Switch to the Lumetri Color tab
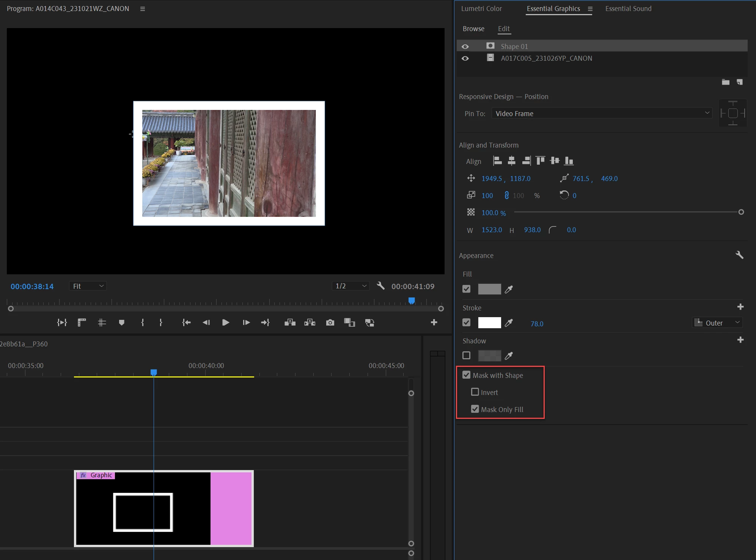Image resolution: width=756 pixels, height=560 pixels. click(x=481, y=9)
